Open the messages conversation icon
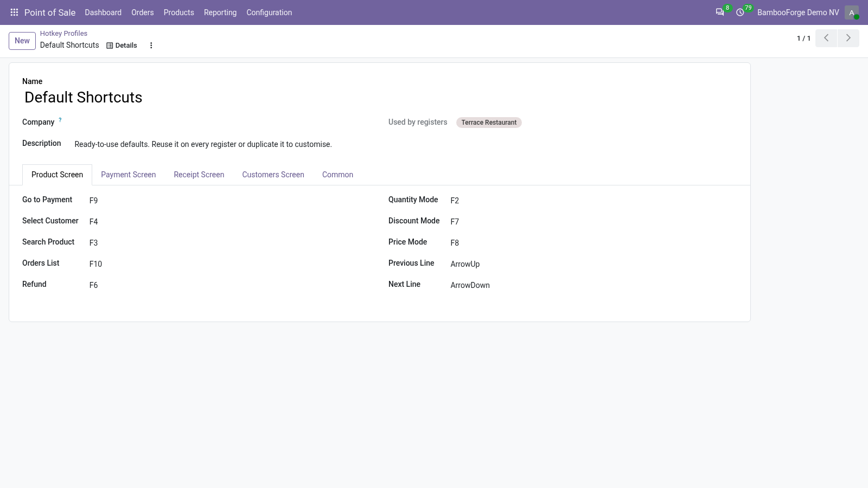868x488 pixels. coord(720,12)
